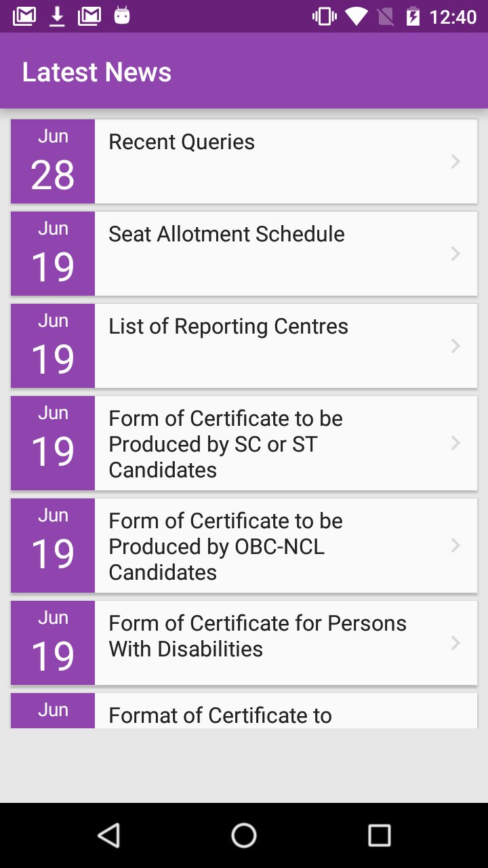Viewport: 488px width, 868px height.
Task: Open the recent apps square button
Action: (379, 835)
